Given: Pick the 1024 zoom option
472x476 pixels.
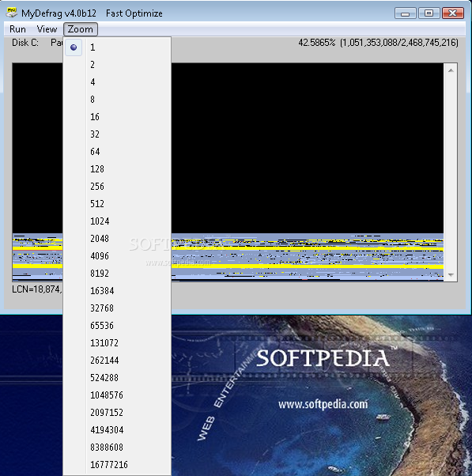Looking at the screenshot, I should click(117, 221).
